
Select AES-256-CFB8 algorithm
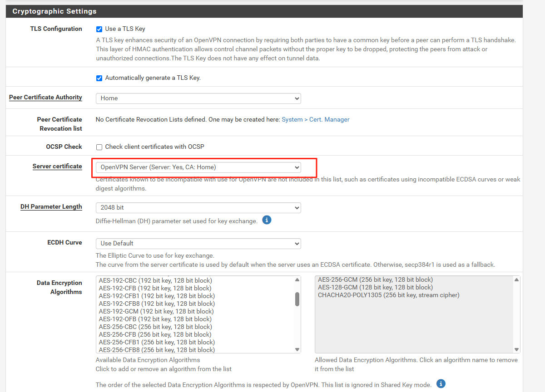[x=157, y=350]
